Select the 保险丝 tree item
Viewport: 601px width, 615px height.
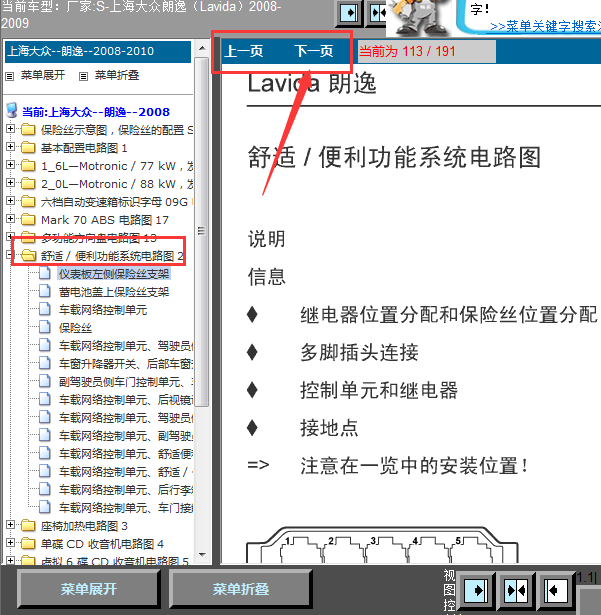pos(75,328)
